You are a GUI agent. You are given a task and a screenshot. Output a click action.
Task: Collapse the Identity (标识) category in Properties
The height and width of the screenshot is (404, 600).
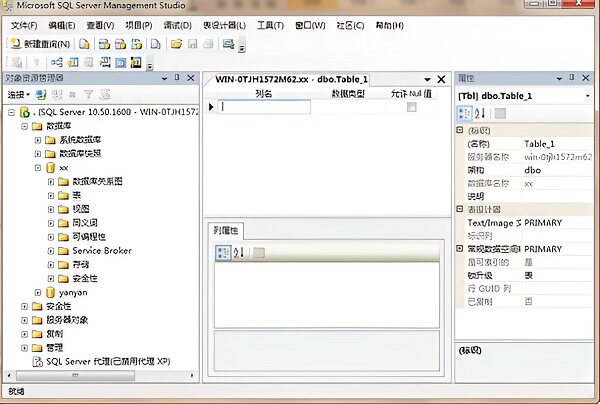(460, 130)
